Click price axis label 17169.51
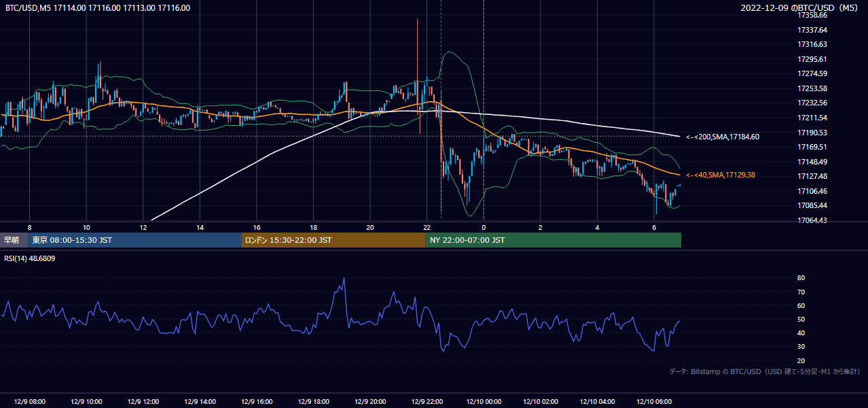The height and width of the screenshot is (408, 868). tap(812, 147)
